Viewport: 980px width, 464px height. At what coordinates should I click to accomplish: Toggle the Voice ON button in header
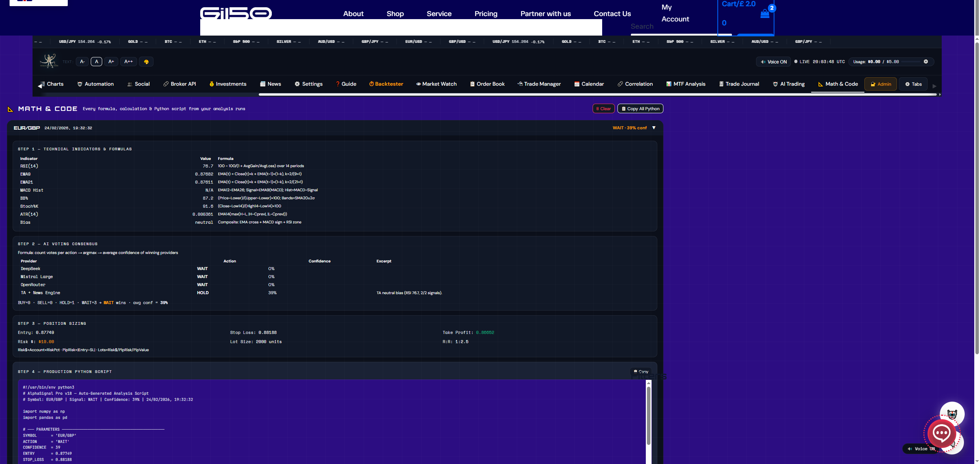[773, 62]
